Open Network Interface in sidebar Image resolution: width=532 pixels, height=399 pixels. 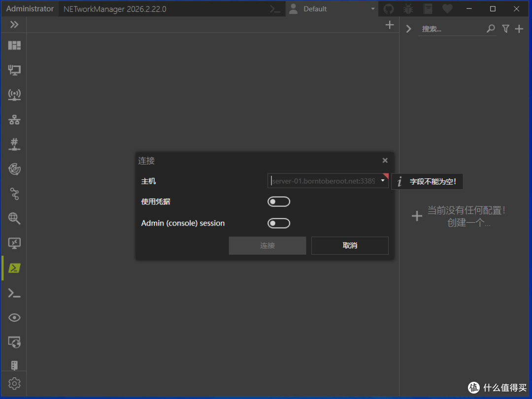[14, 70]
